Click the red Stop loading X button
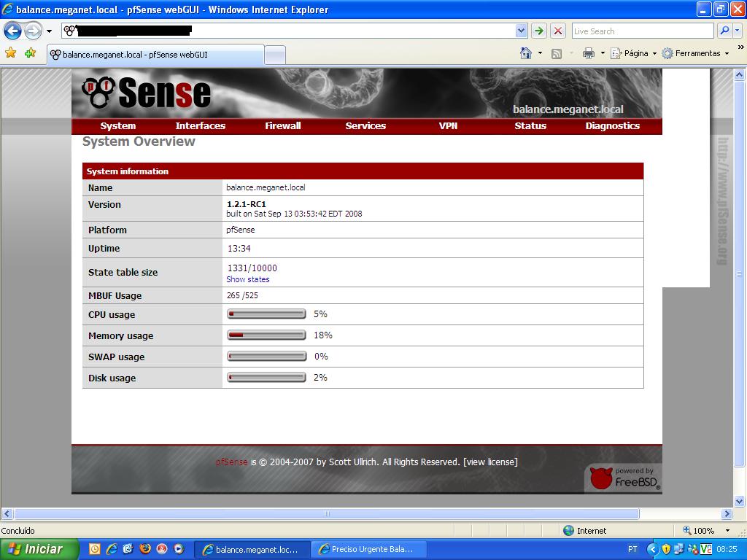The image size is (747, 560). pos(558,31)
